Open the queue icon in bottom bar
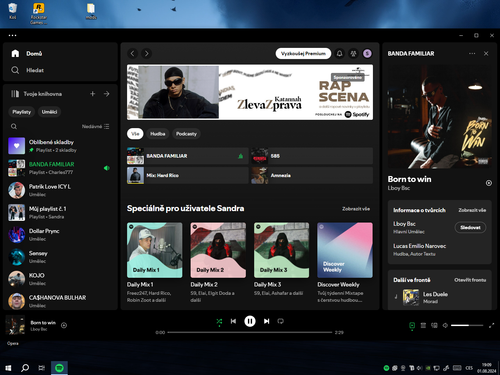The width and height of the screenshot is (500, 375). pyautogui.click(x=423, y=325)
